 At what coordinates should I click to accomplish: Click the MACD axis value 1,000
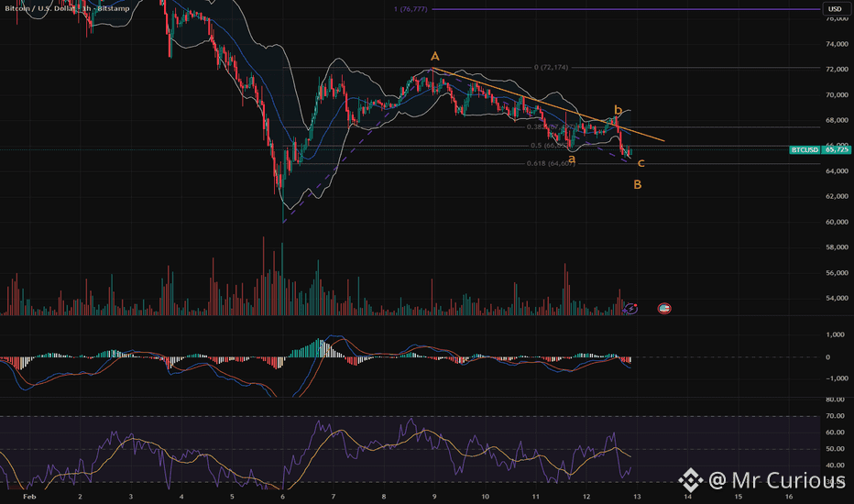tap(836, 334)
